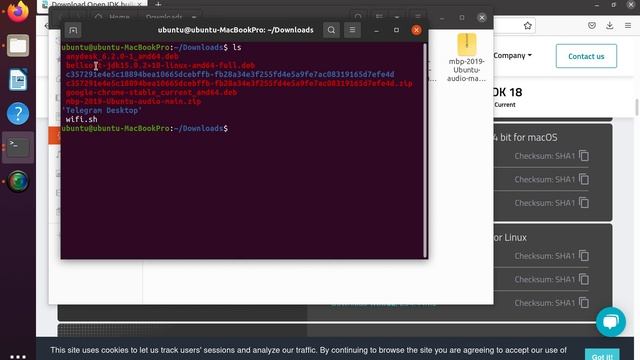Copy second Linux Checksum SHA1
The image size is (640, 360).
pyautogui.click(x=584, y=279)
